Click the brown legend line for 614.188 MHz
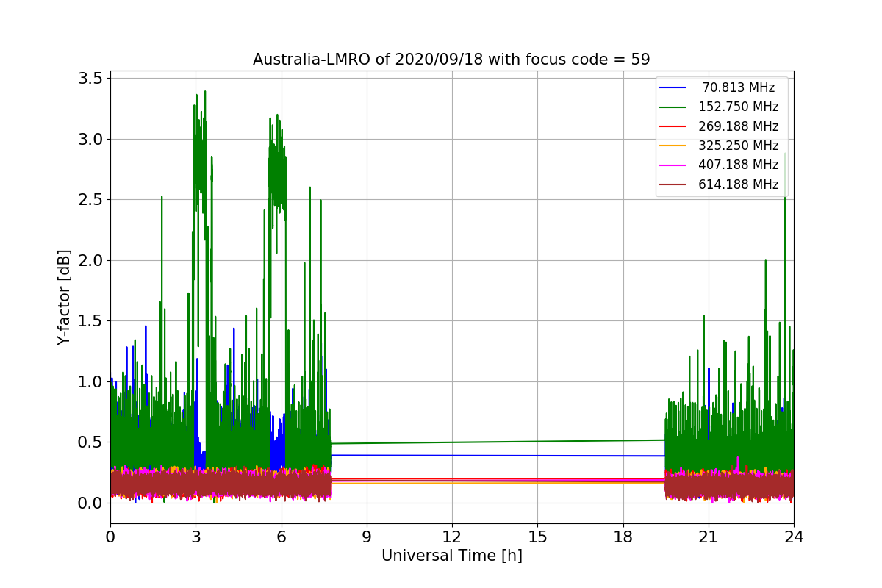This screenshot has width=882, height=588. coord(674,184)
